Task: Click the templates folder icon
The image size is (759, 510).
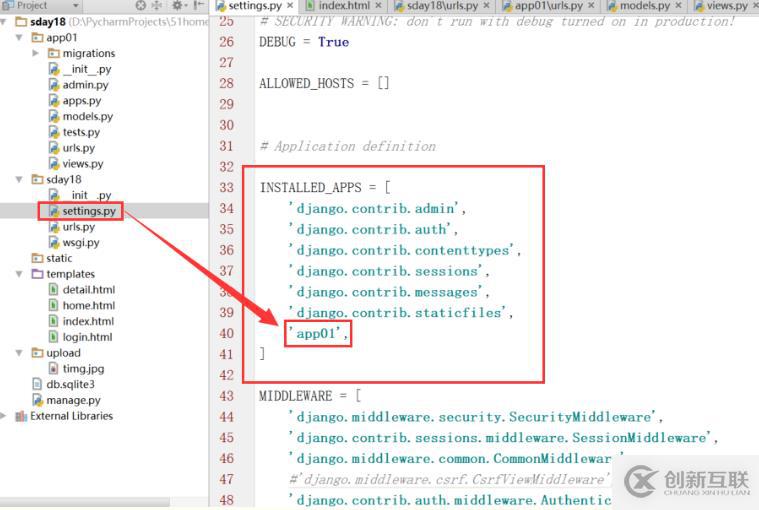Action: pos(37,274)
